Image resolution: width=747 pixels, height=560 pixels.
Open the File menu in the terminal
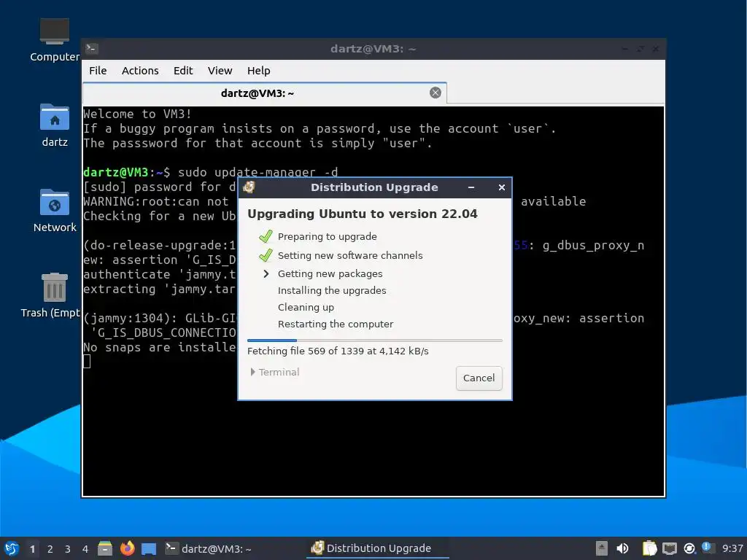point(98,71)
